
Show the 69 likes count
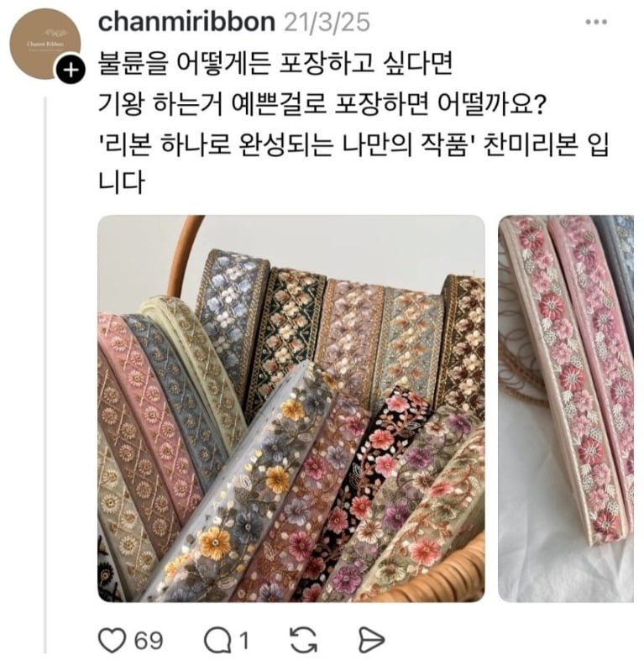point(149,641)
